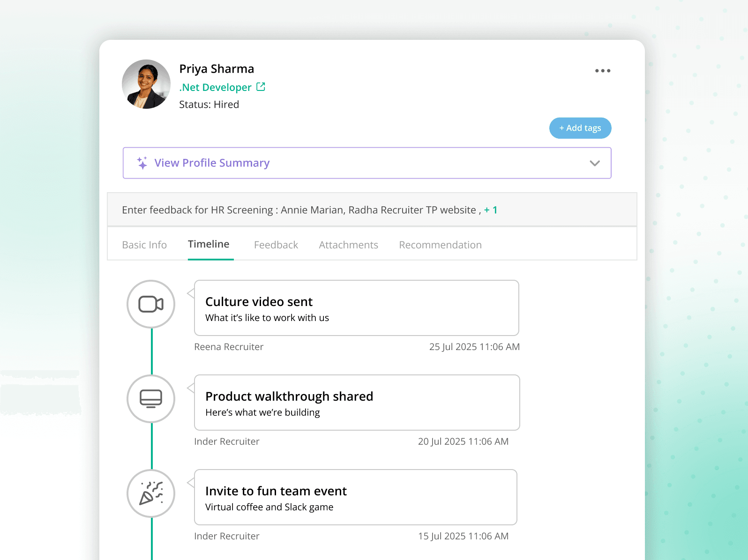This screenshot has height=560, width=748.
Task: Click Priya Sharma's profile photo
Action: pyautogui.click(x=146, y=84)
